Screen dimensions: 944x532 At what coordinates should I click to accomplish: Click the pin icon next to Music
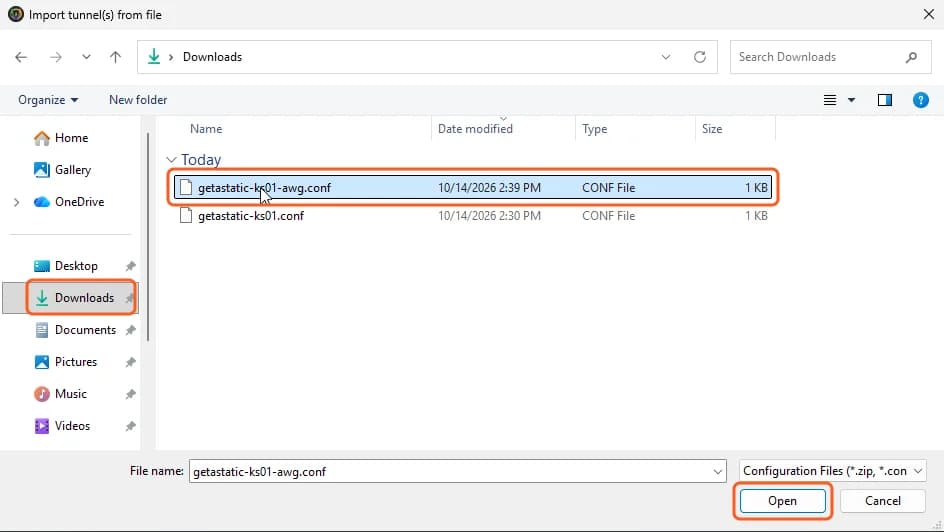pos(130,394)
